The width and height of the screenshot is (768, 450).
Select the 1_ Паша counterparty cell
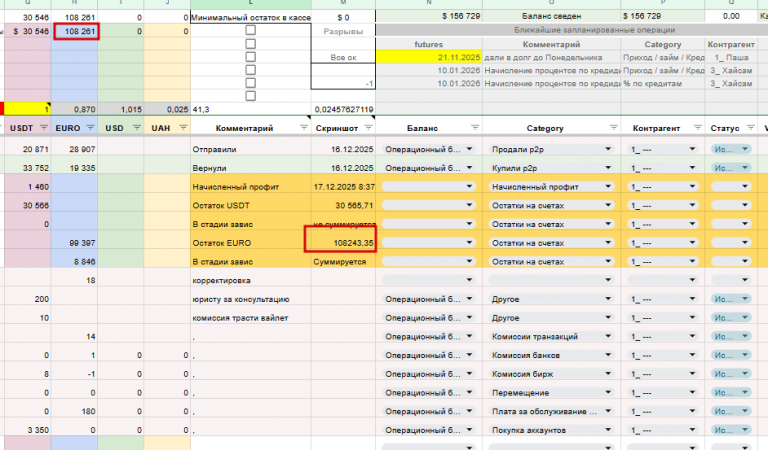tap(731, 57)
